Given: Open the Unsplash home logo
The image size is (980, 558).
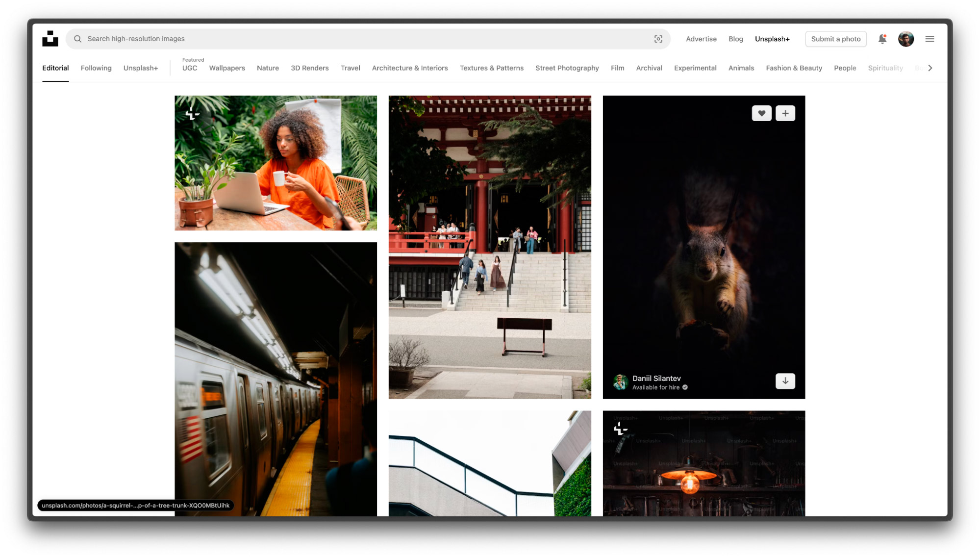Looking at the screenshot, I should (x=50, y=39).
